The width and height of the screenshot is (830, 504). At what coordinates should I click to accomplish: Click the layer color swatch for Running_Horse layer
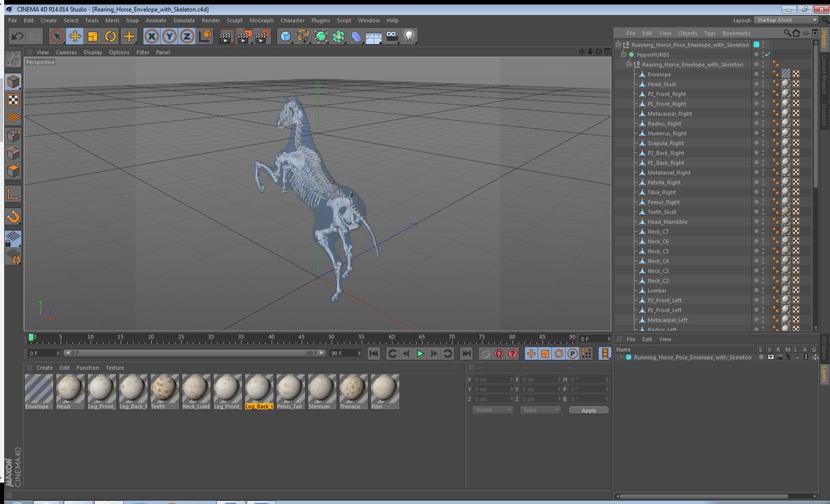[629, 357]
